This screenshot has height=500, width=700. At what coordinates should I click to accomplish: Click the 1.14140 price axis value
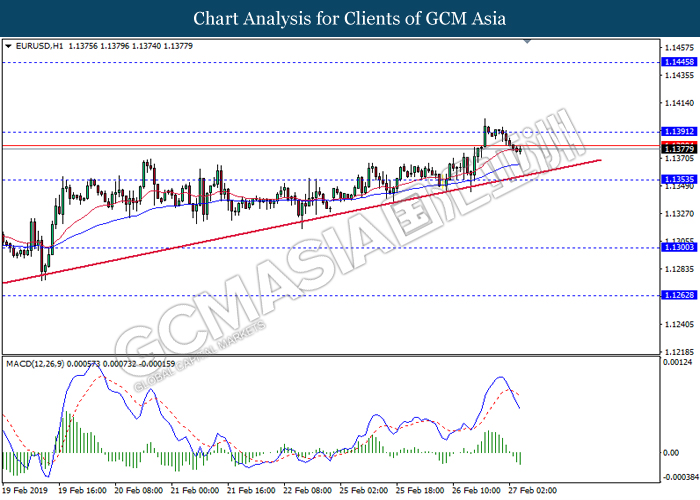coord(679,103)
